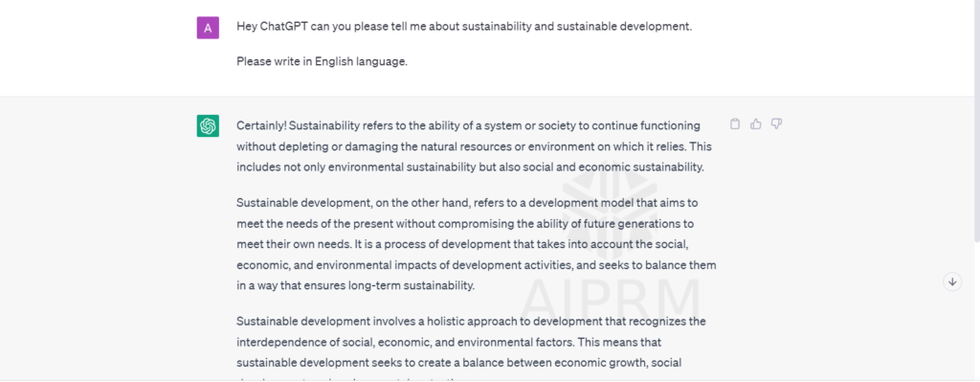The image size is (980, 382).
Task: Click the purple user avatar labeled A
Action: 208,28
